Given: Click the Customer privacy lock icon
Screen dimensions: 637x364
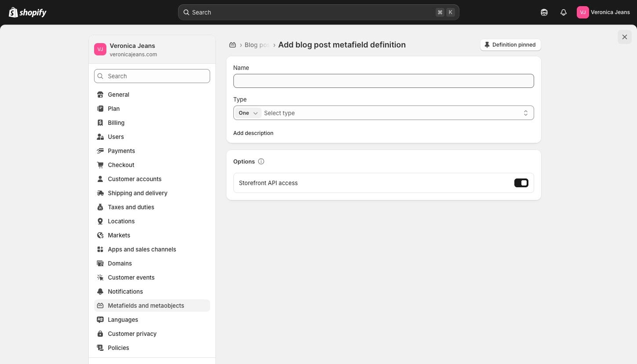Looking at the screenshot, I should coord(100,334).
